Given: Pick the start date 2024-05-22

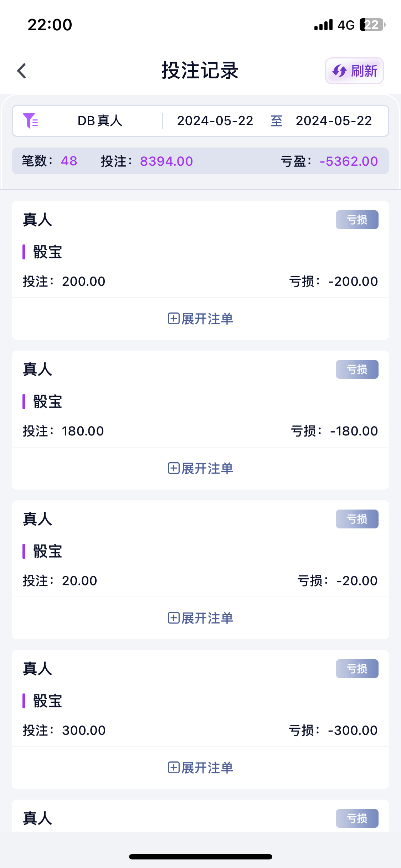Looking at the screenshot, I should [x=215, y=121].
